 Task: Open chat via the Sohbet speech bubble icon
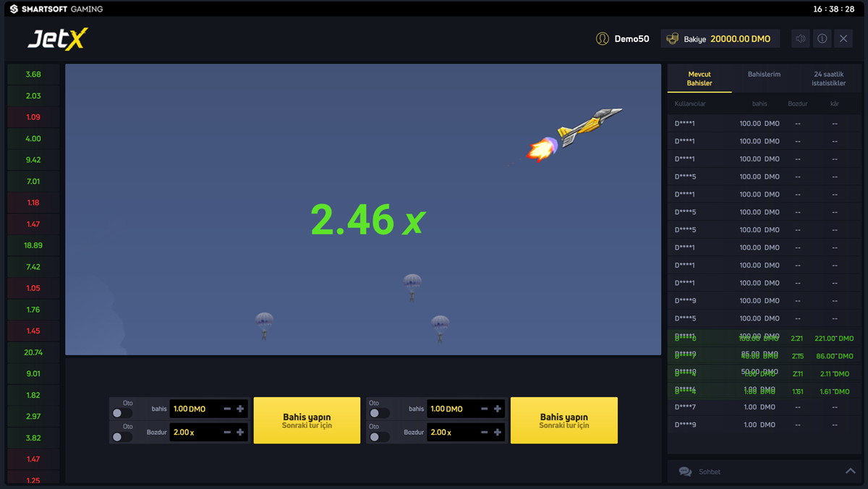click(x=684, y=471)
